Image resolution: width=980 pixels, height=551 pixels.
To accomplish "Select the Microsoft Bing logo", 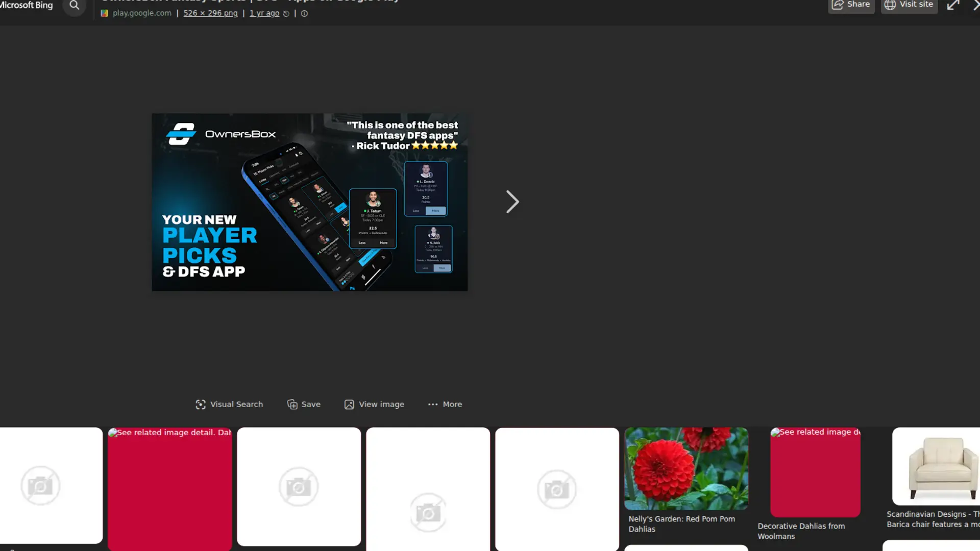I will click(x=27, y=5).
